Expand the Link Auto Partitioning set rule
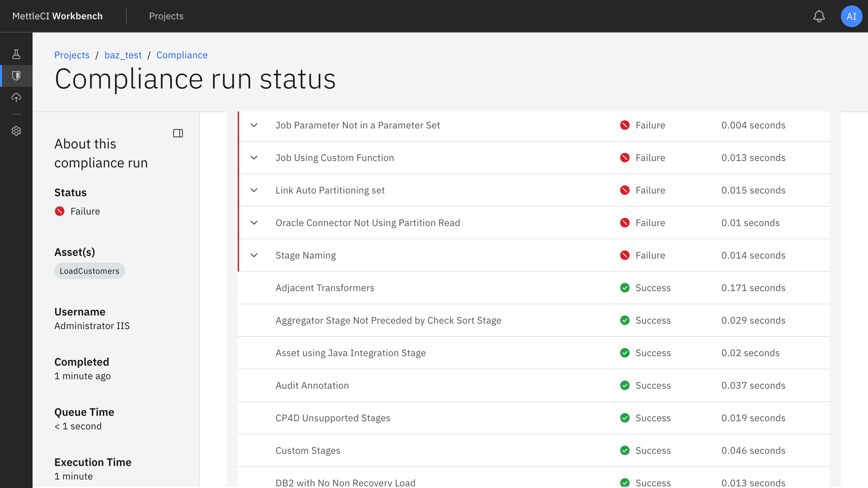This screenshot has height=488, width=868. (x=255, y=190)
